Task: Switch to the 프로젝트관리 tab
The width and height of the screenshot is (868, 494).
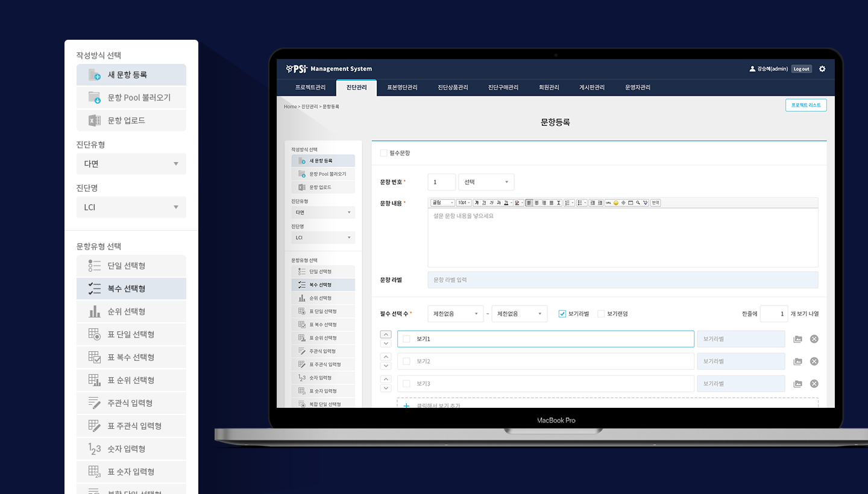Action: [x=310, y=87]
